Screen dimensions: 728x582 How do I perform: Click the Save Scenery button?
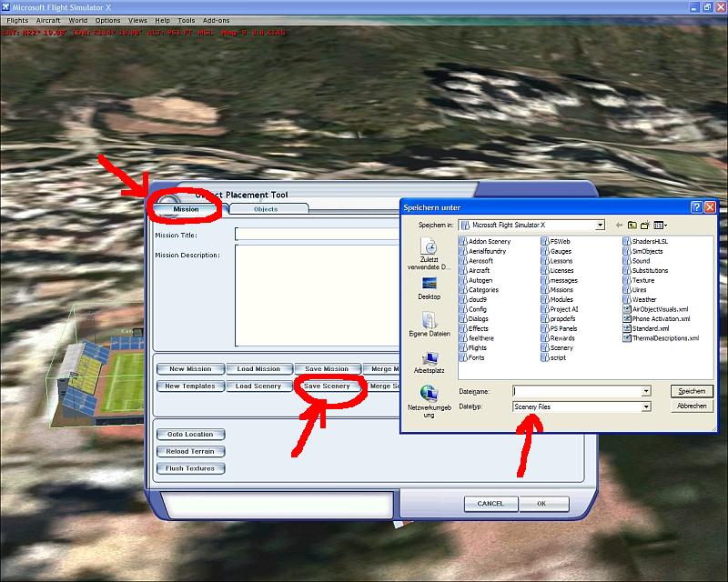pyautogui.click(x=327, y=386)
